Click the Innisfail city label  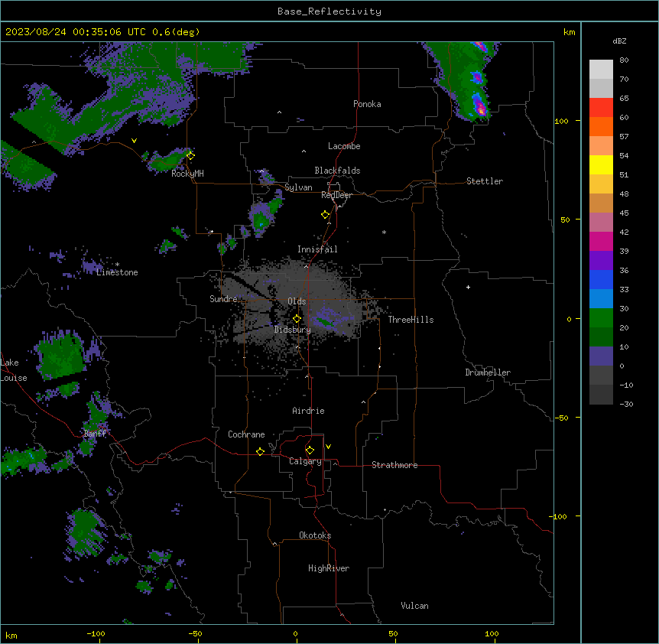(317, 249)
